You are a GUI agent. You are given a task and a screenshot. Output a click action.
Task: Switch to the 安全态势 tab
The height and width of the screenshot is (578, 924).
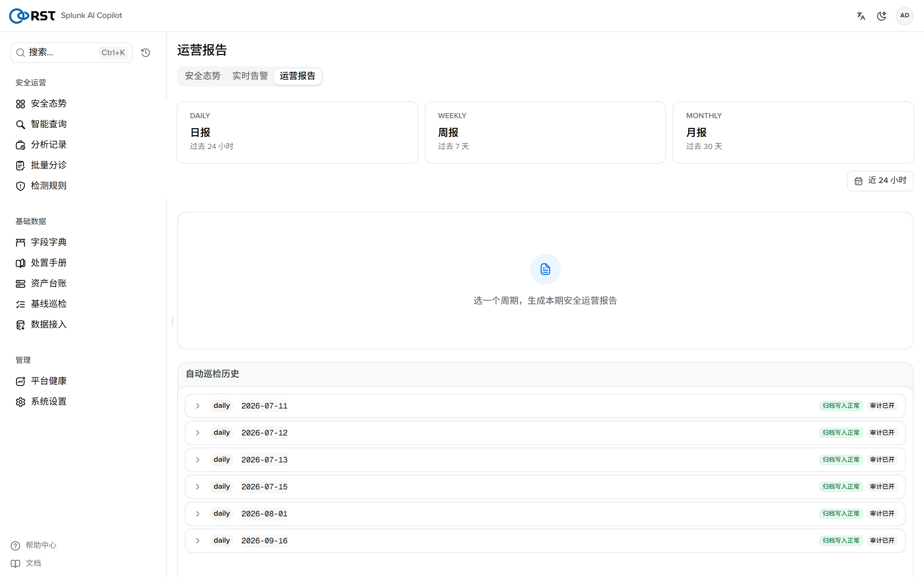202,76
